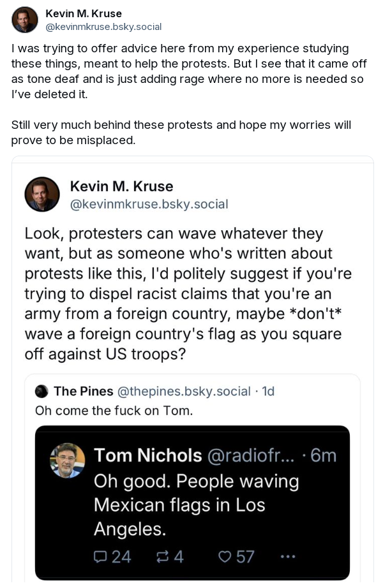Open The Pines display name link

coord(83,391)
